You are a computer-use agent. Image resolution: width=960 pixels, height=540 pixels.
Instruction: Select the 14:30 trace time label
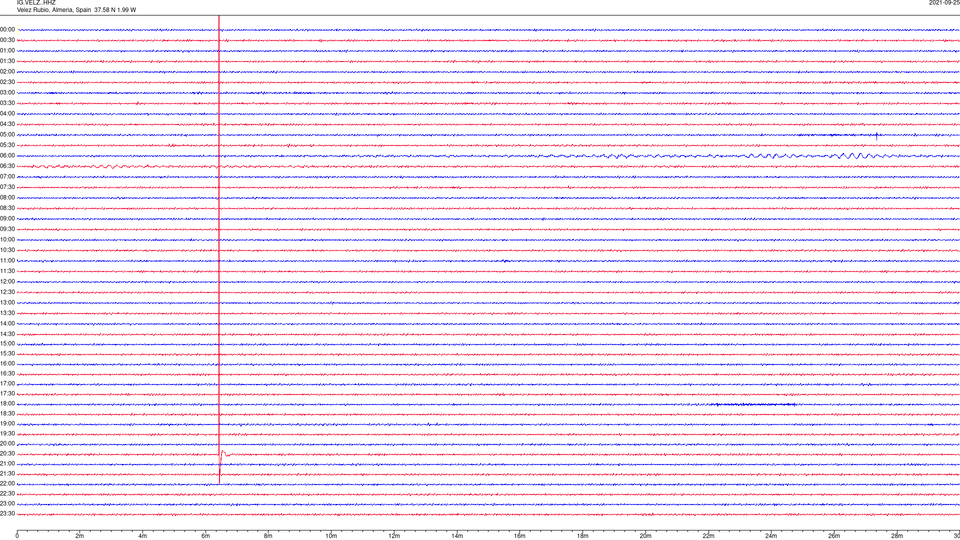[x=7, y=334]
